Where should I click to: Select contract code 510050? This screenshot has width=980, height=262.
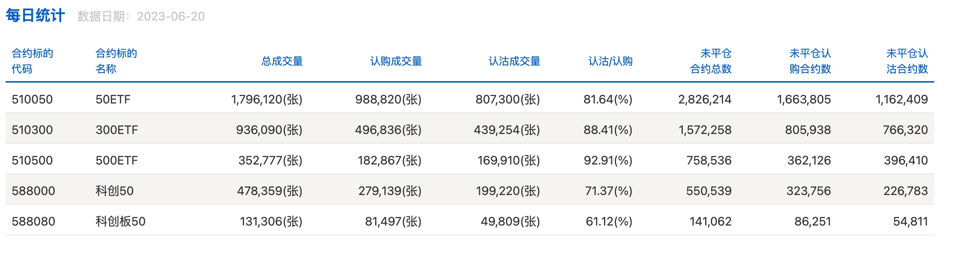pos(32,99)
